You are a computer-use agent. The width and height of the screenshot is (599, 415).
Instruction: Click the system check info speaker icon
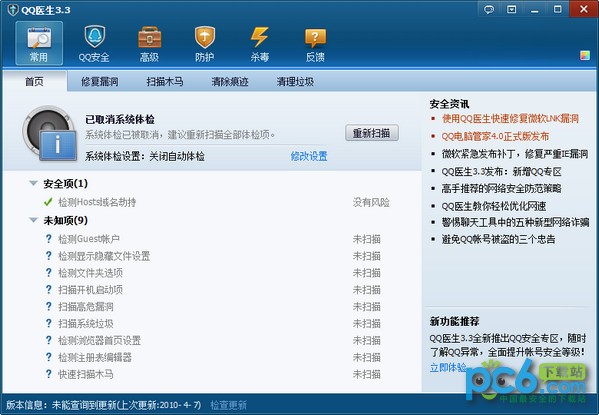50,133
